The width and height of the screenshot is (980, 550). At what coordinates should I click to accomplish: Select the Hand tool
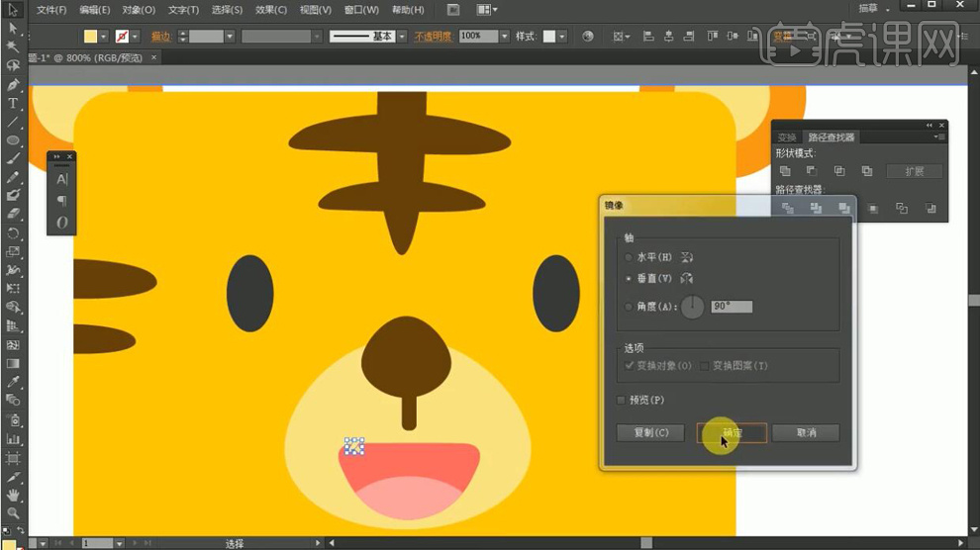[x=13, y=495]
